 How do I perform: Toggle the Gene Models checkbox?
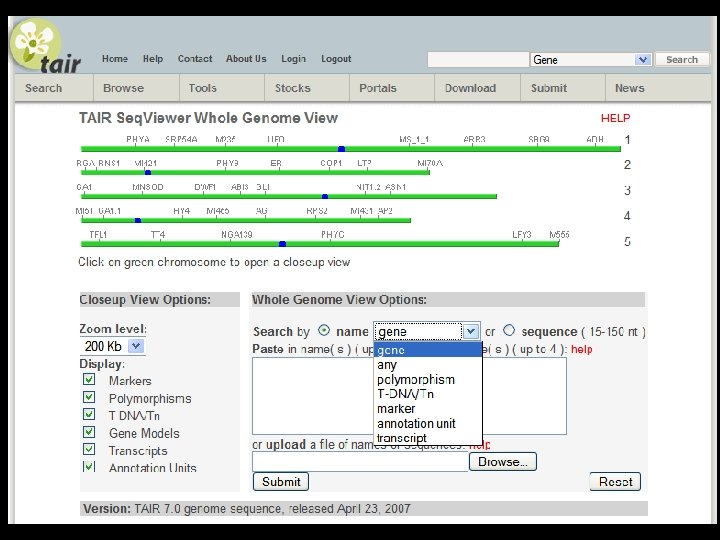pyautogui.click(x=89, y=432)
